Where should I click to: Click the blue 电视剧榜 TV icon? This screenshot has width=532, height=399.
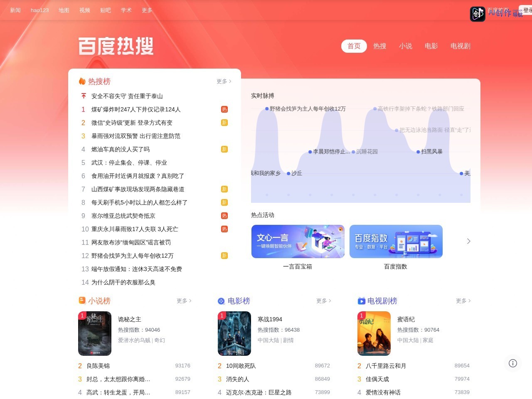(x=361, y=300)
